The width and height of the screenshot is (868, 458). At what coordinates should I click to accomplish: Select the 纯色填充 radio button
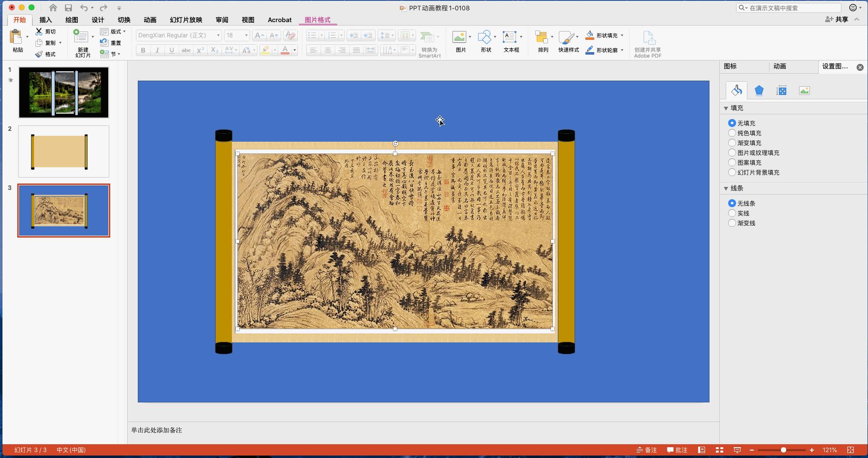(732, 133)
